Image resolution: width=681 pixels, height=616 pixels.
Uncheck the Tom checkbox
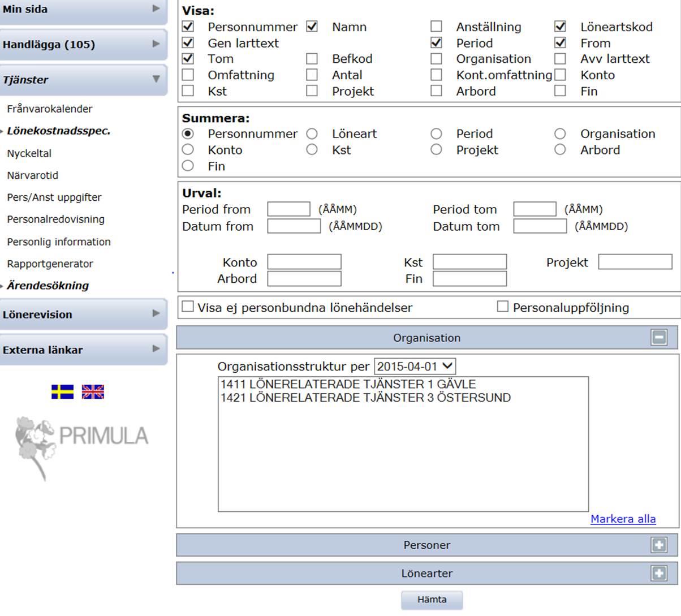[188, 58]
